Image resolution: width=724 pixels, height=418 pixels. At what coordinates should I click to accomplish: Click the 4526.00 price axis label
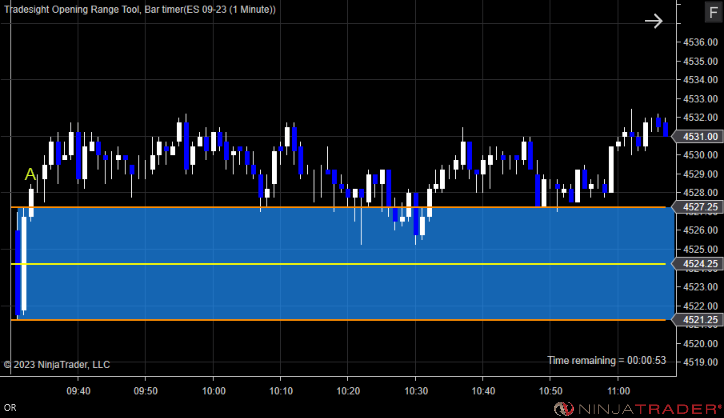[x=700, y=230]
